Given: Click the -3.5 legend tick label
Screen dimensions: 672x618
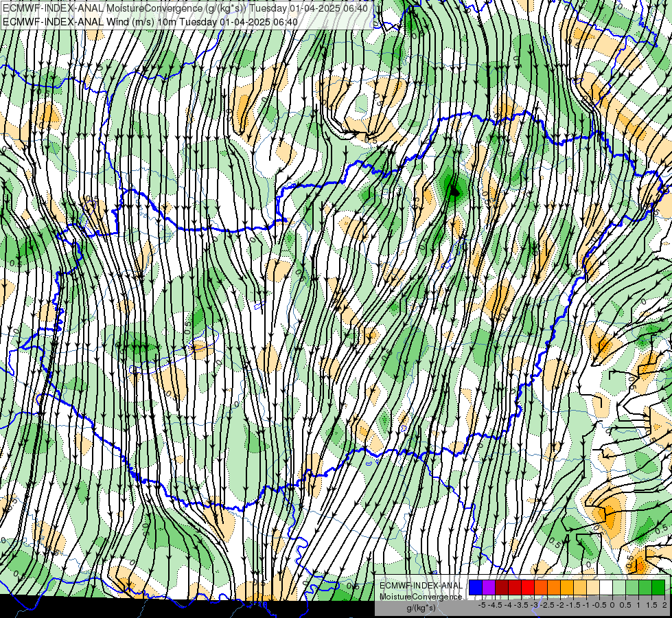Looking at the screenshot, I should pos(521,605).
